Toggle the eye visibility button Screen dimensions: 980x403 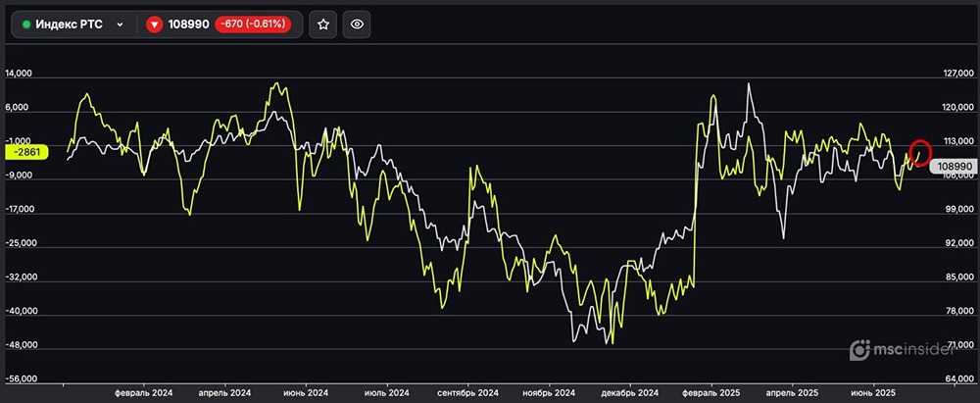(358, 25)
